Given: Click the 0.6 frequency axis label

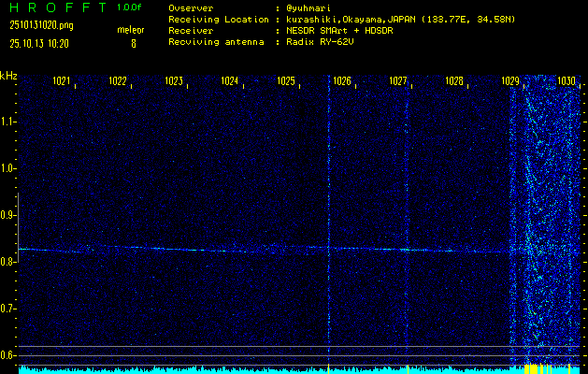Looking at the screenshot, I should [x=8, y=355].
